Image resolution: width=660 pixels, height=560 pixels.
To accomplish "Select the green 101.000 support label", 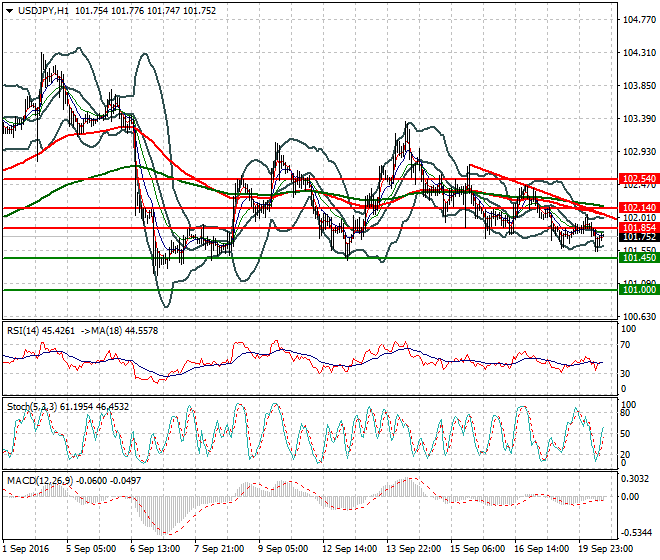I will point(639,290).
